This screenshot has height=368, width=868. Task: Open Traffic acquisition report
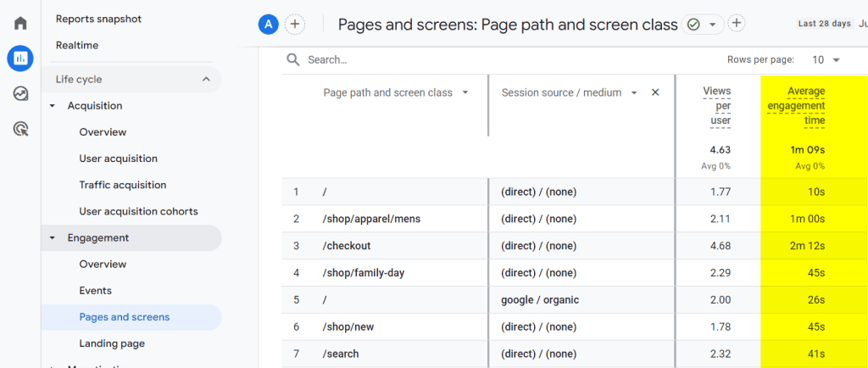122,185
